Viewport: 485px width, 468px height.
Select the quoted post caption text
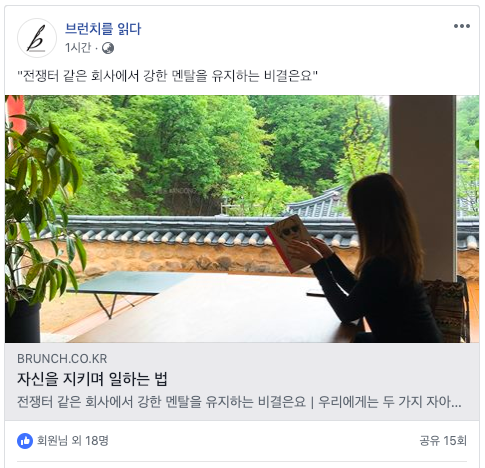pos(167,76)
